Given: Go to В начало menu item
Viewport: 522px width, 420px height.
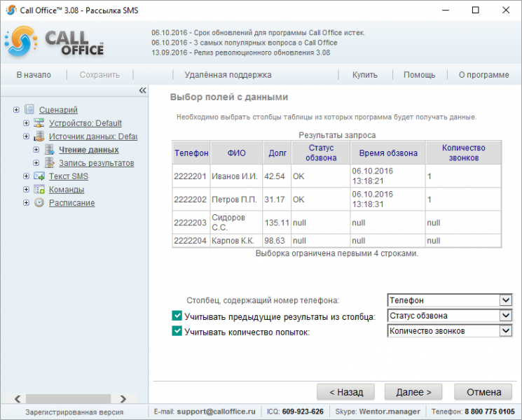Looking at the screenshot, I should coord(34,75).
